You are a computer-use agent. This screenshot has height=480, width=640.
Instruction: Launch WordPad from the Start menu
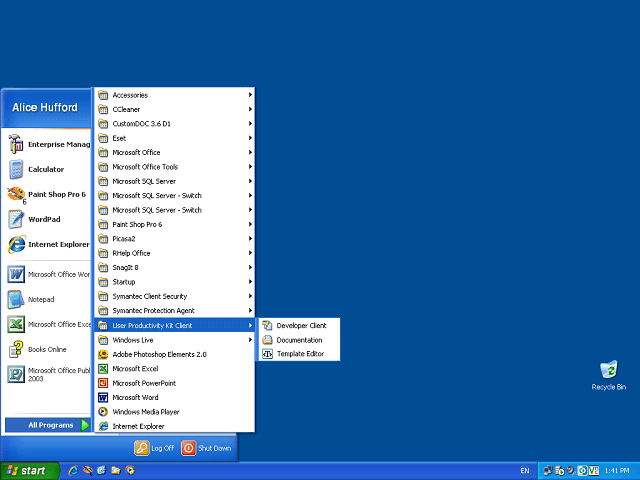click(48, 219)
